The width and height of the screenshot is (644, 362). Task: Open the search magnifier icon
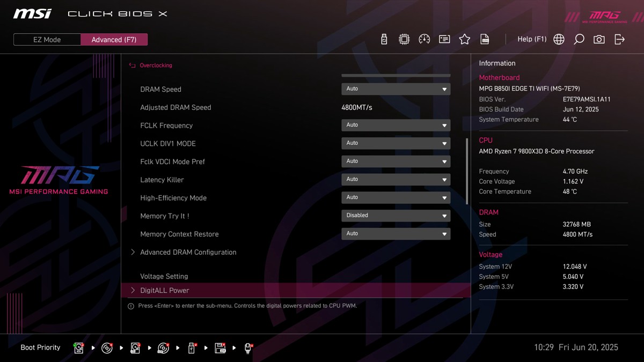pyautogui.click(x=579, y=39)
